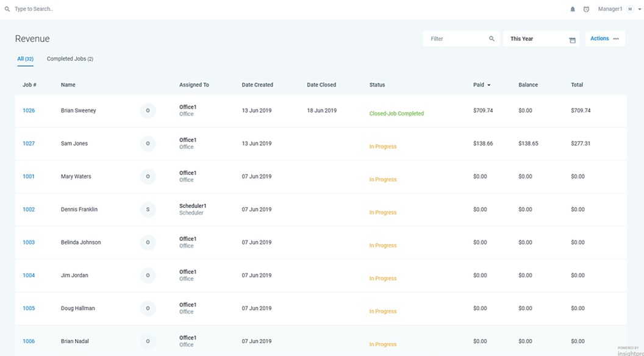
Task: Click the name Brian Sweeney
Action: pos(79,110)
